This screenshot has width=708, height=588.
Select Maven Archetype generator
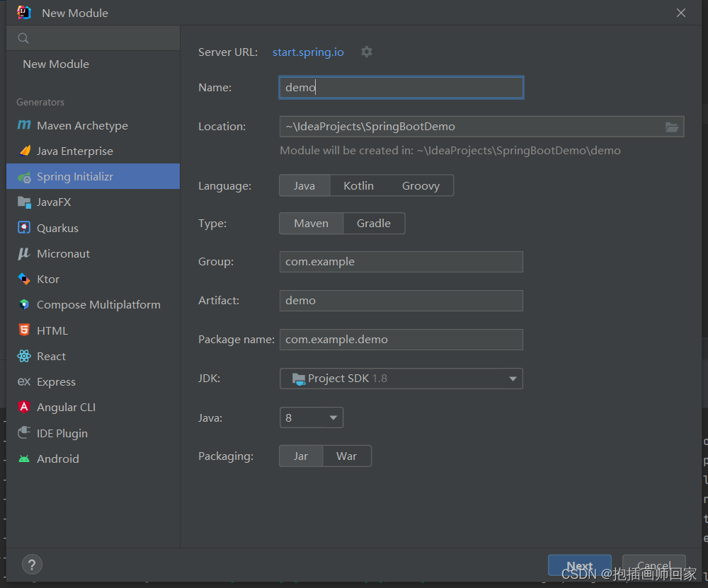(x=93, y=125)
